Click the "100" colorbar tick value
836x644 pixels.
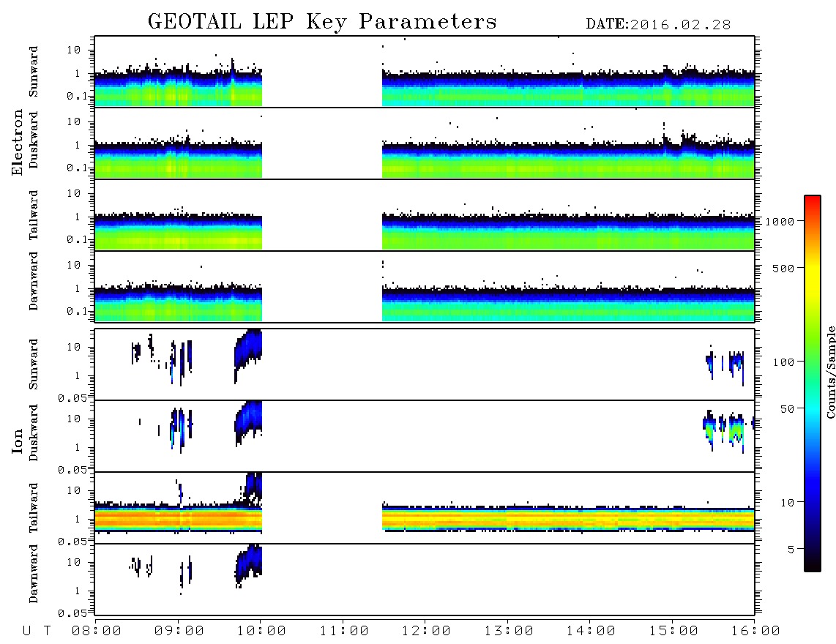tap(784, 362)
